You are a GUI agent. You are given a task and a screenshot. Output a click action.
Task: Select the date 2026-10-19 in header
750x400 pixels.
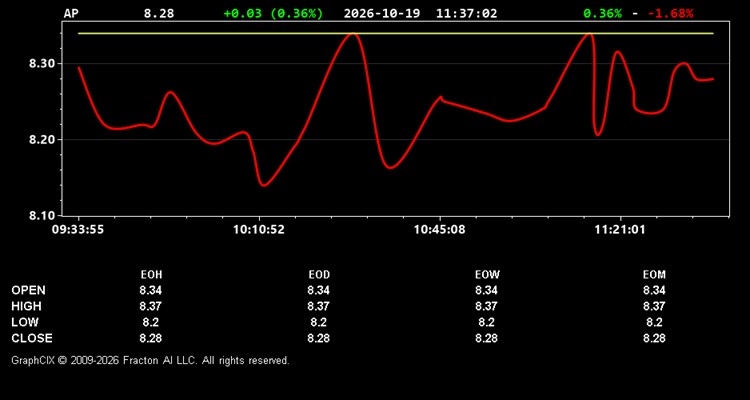382,13
